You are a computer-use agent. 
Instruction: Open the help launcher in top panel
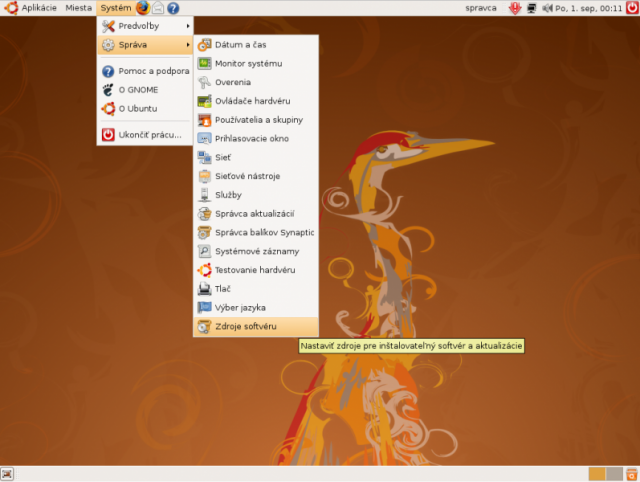pyautogui.click(x=173, y=8)
